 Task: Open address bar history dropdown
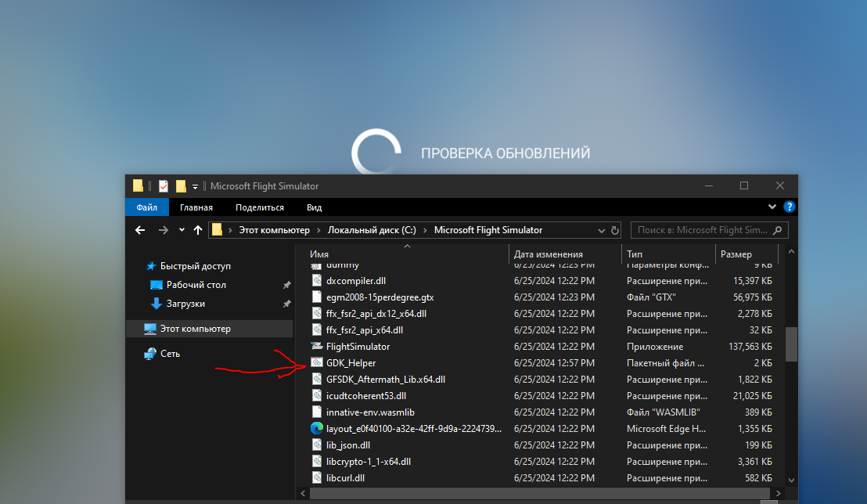coord(601,230)
